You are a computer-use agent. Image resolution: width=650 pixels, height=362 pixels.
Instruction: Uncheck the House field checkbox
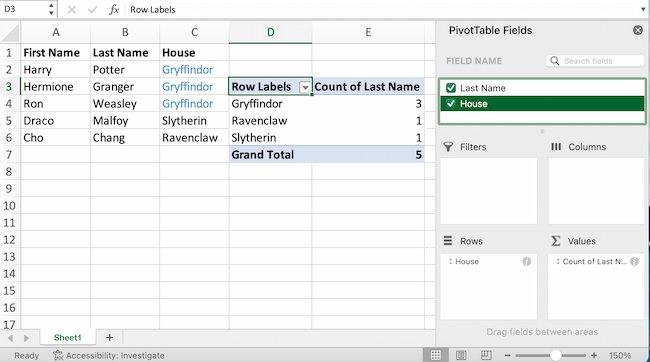click(451, 104)
